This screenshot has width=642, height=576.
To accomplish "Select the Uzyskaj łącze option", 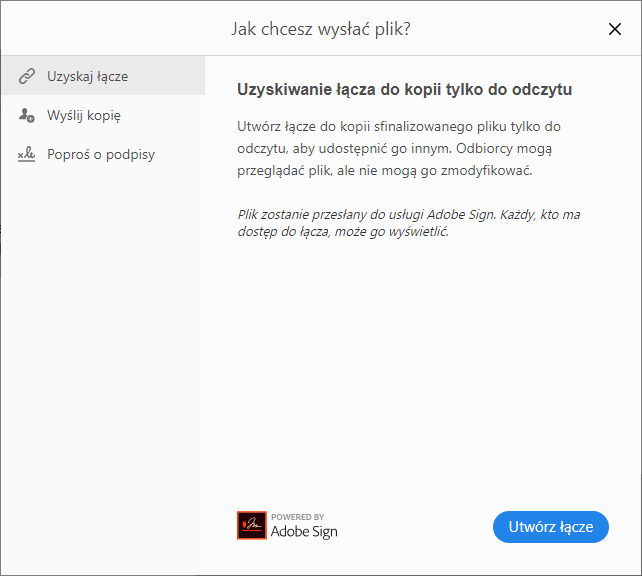I will pyautogui.click(x=87, y=76).
